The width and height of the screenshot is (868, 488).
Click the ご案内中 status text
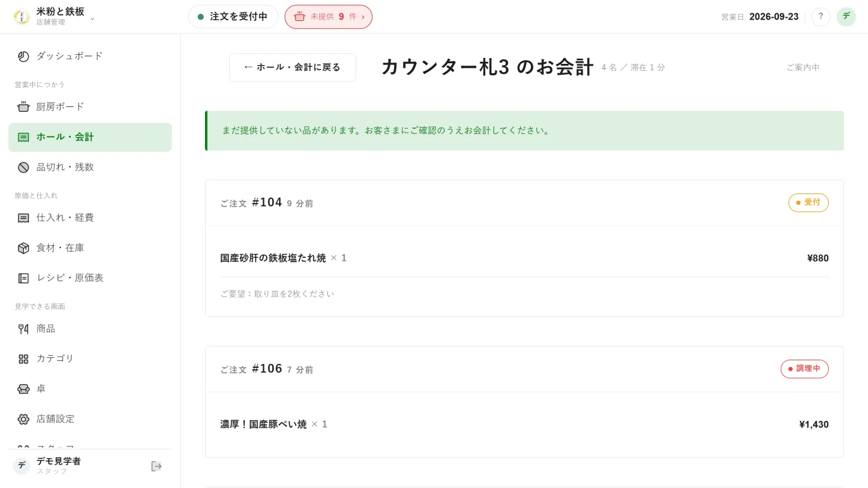click(803, 68)
